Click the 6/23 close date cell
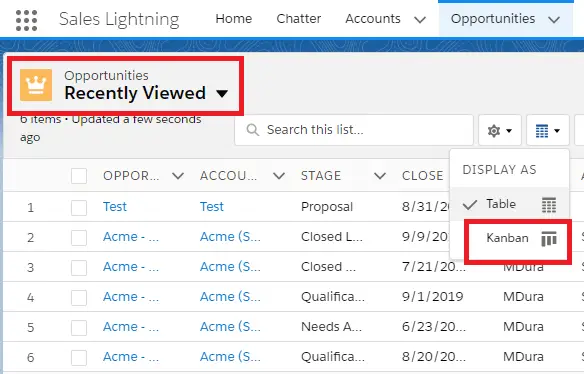The height and width of the screenshot is (374, 584). point(434,327)
